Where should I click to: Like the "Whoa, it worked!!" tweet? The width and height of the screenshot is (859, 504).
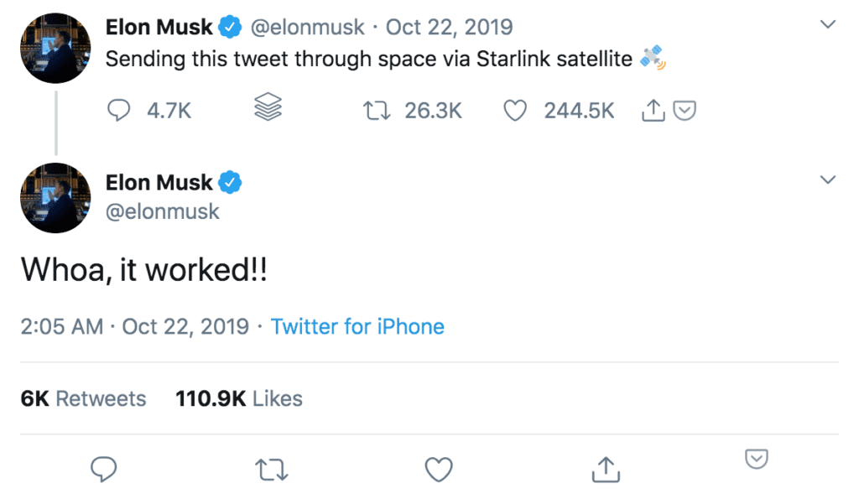[x=438, y=470]
